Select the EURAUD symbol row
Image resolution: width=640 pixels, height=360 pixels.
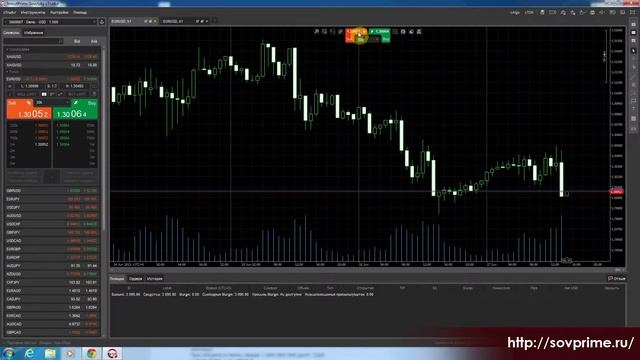pos(52,291)
